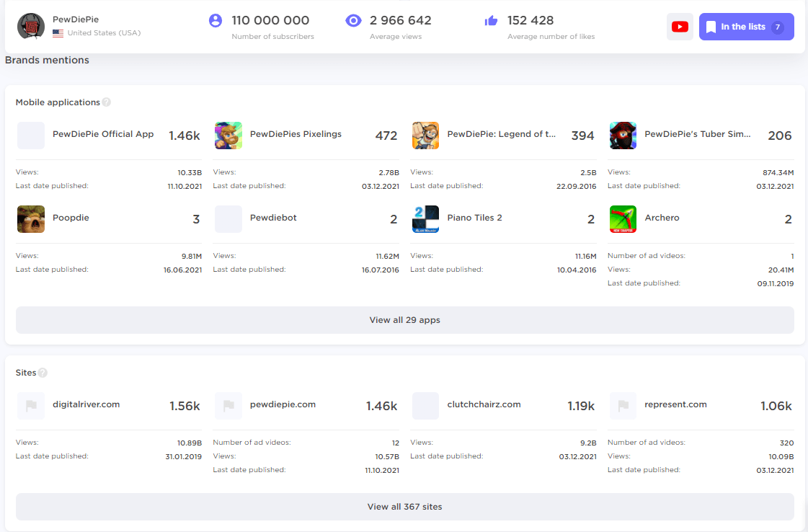Image resolution: width=808 pixels, height=532 pixels.
Task: Open the Piano Tiles 2 app icon
Action: (x=426, y=219)
